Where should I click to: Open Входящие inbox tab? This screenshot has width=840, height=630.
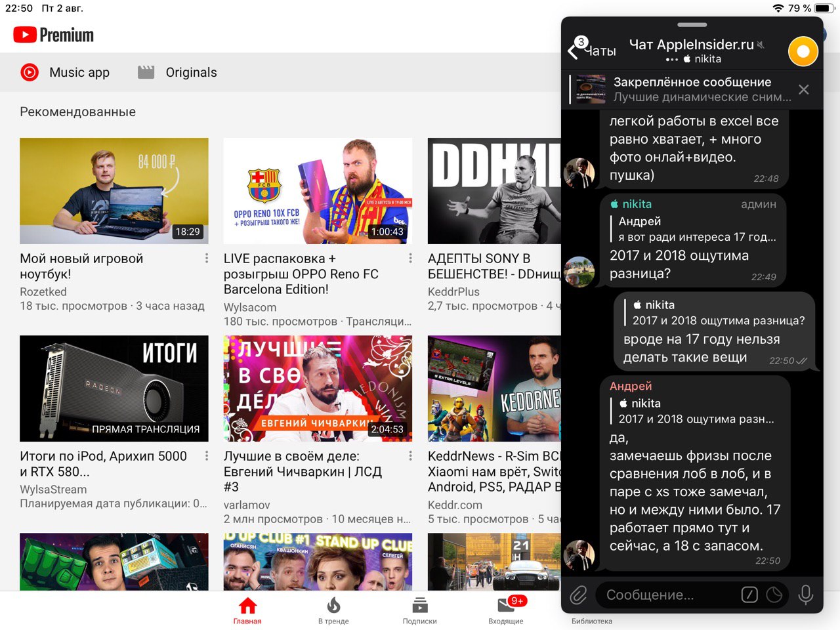(506, 610)
